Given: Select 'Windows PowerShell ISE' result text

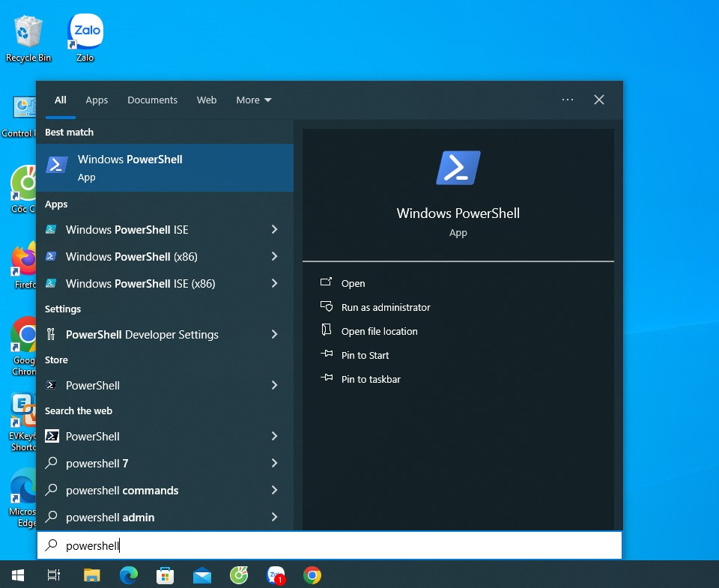Looking at the screenshot, I should click(x=127, y=230).
